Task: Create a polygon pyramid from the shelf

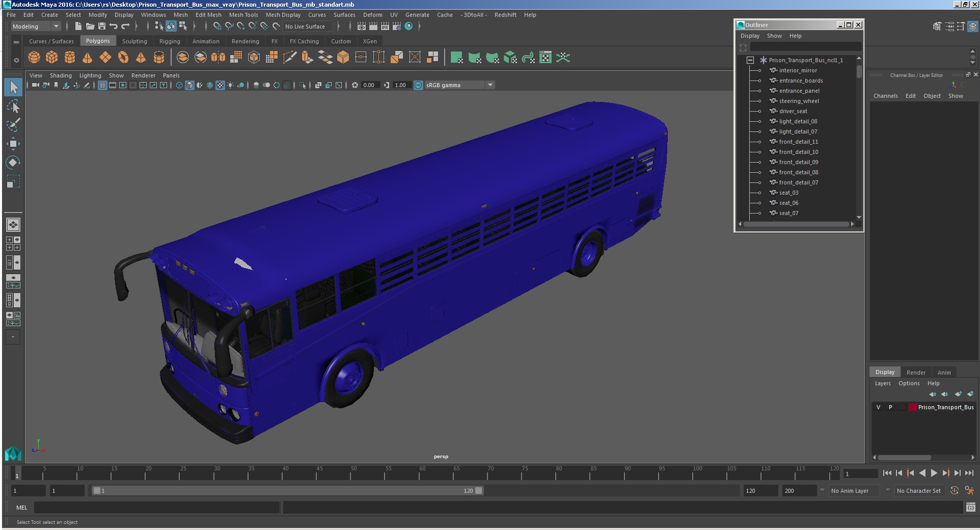Action: pyautogui.click(x=141, y=58)
